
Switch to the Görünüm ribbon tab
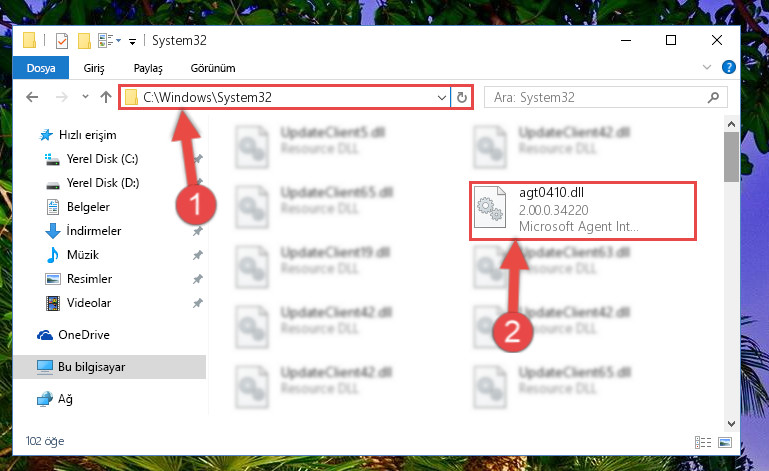click(x=213, y=68)
